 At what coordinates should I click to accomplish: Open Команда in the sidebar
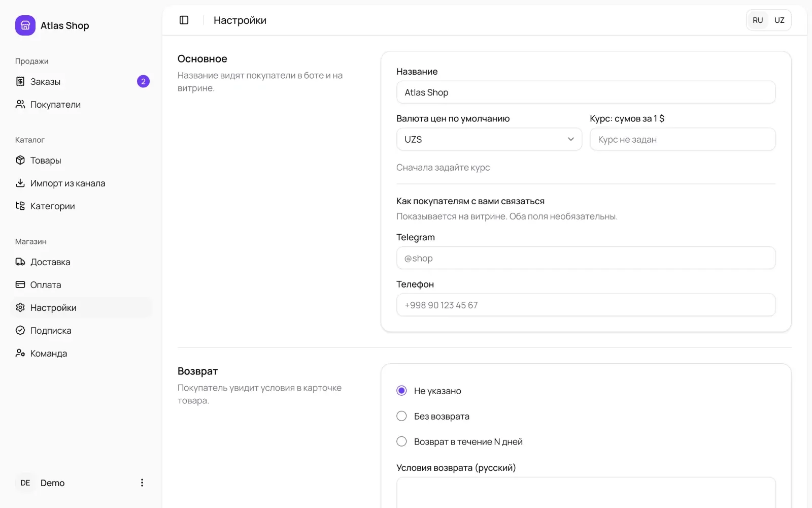(81, 353)
